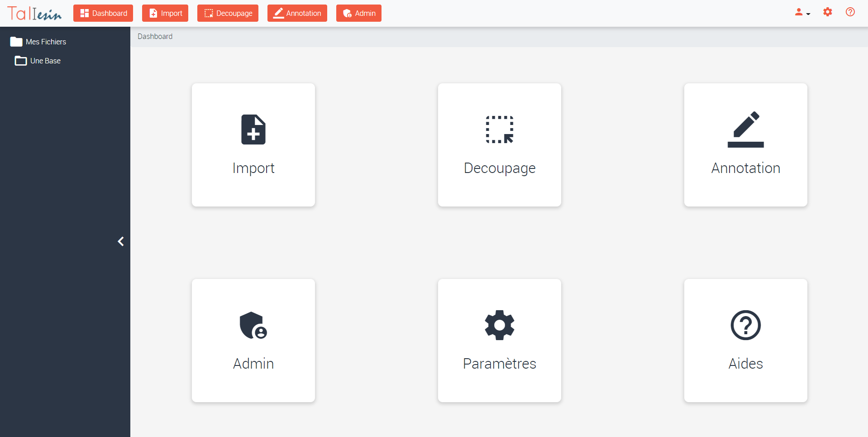This screenshot has height=437, width=868.
Task: Click the orange settings gear icon
Action: point(828,12)
